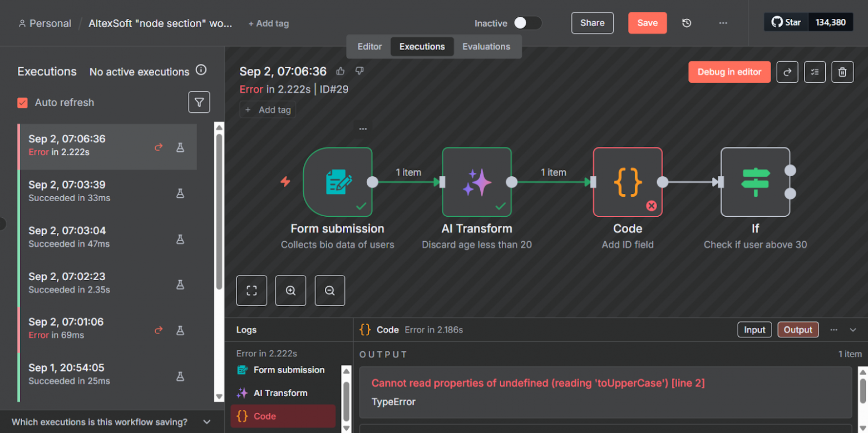Click the thumbs up rating icon

click(341, 71)
